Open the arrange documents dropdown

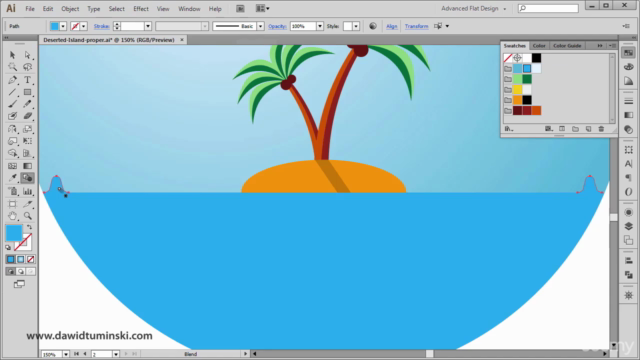(x=262, y=9)
